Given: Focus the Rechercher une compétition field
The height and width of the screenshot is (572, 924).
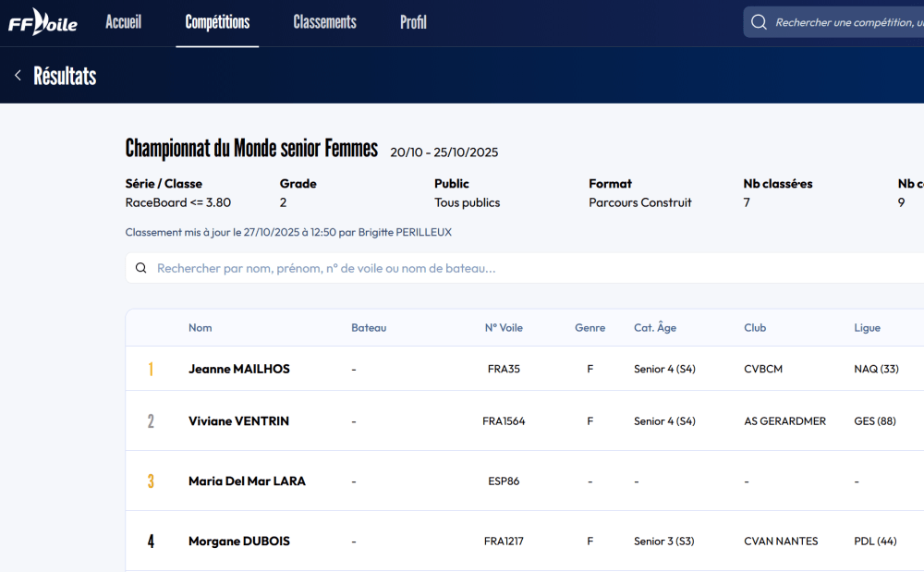Looking at the screenshot, I should 845,22.
